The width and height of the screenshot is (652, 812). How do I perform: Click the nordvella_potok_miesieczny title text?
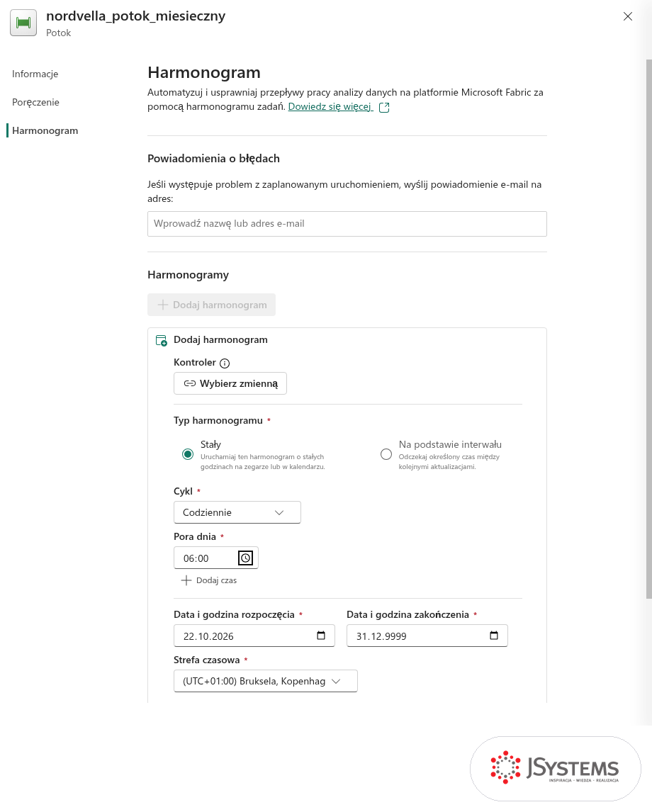135,16
